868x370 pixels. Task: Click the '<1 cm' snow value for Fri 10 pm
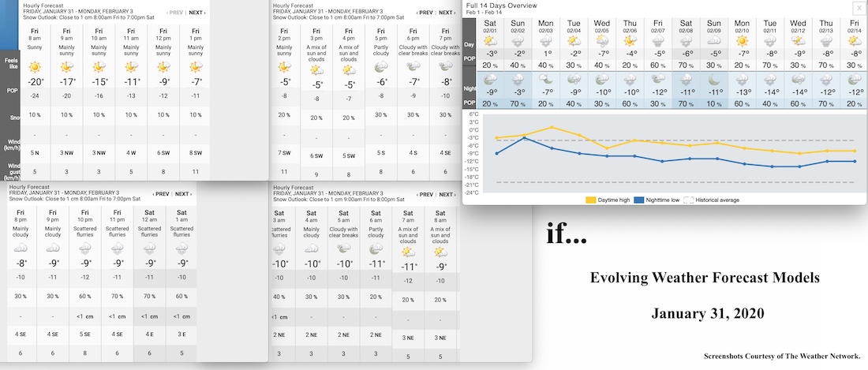pyautogui.click(x=84, y=316)
